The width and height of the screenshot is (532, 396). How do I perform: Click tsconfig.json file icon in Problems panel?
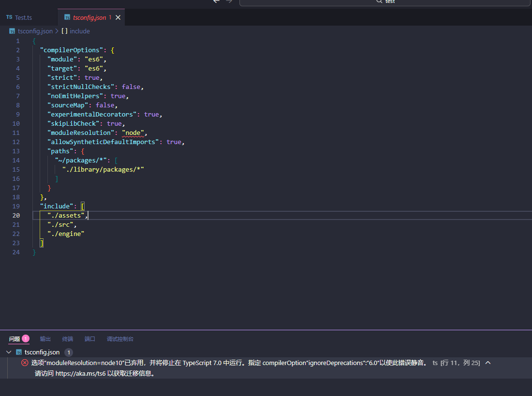coord(19,352)
